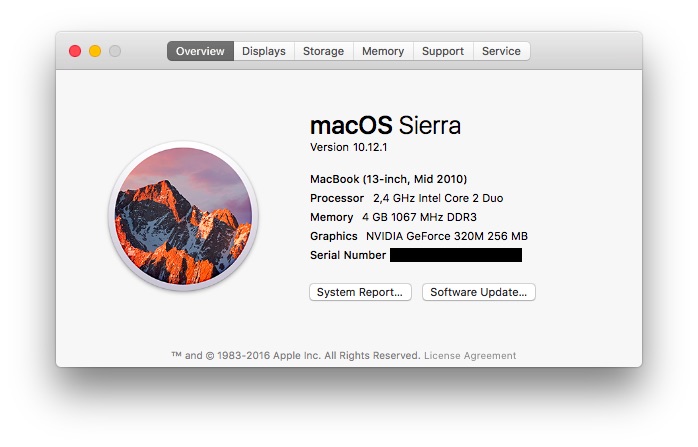698x447 pixels.
Task: Click NVIDIA GeForce 320M 256 MB text
Action: (x=447, y=236)
